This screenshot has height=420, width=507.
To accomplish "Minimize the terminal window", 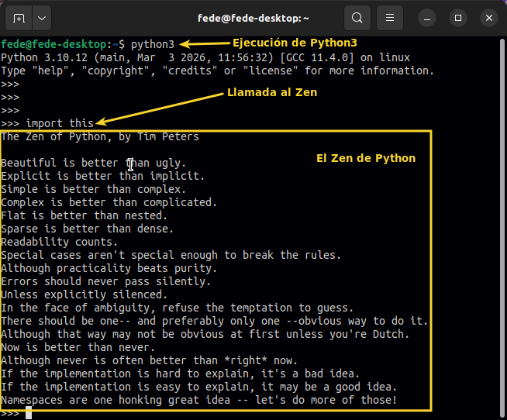I will (x=427, y=18).
